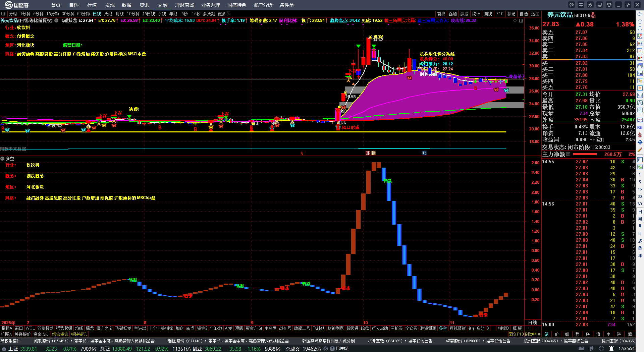This screenshot has width=644, height=352.
Task: Open the F12 icon in right sidebar
Action: 640,96
